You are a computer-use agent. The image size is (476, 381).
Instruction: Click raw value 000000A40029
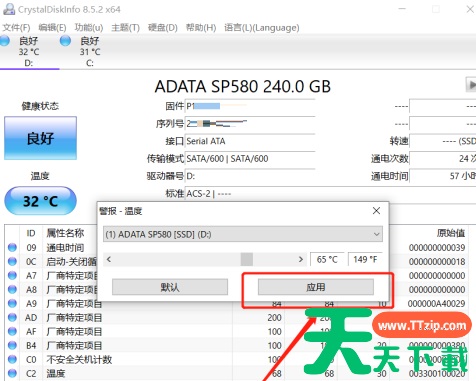pyautogui.click(x=437, y=303)
